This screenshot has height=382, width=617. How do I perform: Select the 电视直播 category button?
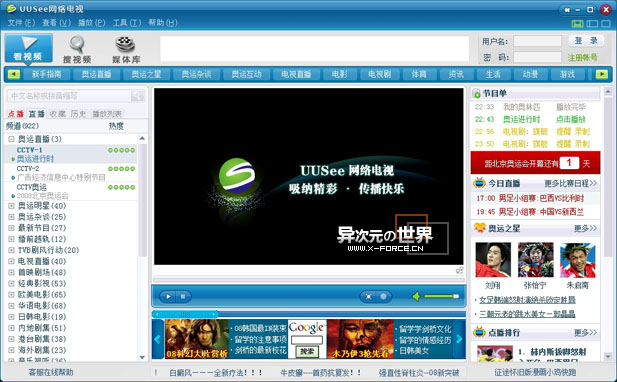click(296, 74)
